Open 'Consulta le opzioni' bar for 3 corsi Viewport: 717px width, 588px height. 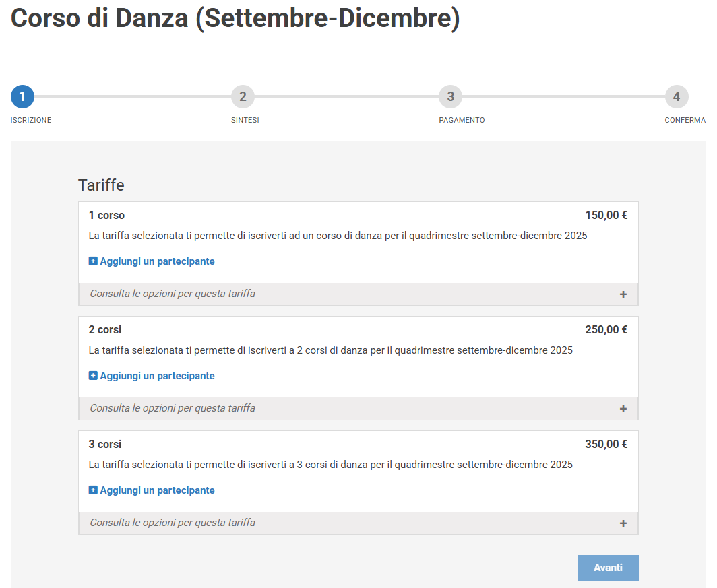(358, 523)
